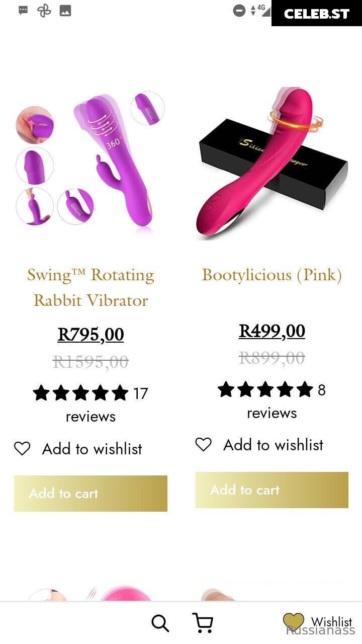Screen dimensions: 362x644
Task: Open the Wishlist label in bottom bar
Action: (331, 622)
